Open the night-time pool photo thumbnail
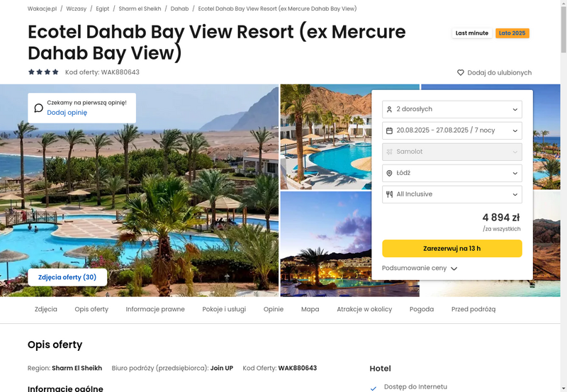567x392 pixels. click(326, 244)
